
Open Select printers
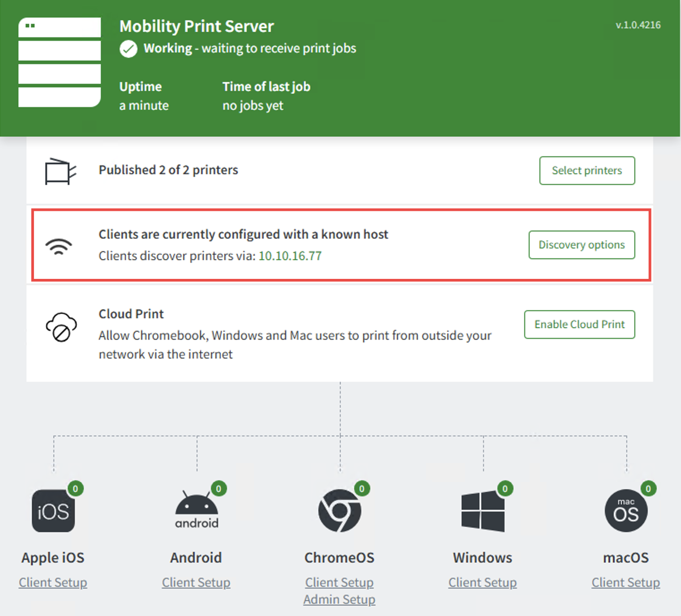(x=587, y=171)
